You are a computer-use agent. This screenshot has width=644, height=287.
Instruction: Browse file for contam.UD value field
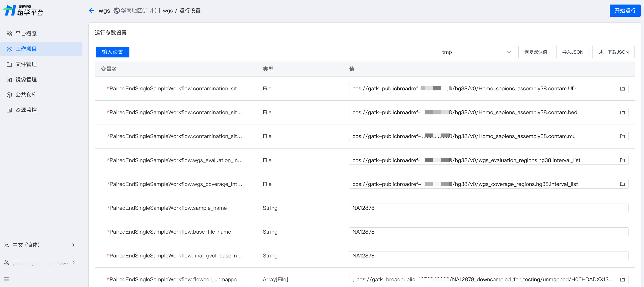pos(622,88)
